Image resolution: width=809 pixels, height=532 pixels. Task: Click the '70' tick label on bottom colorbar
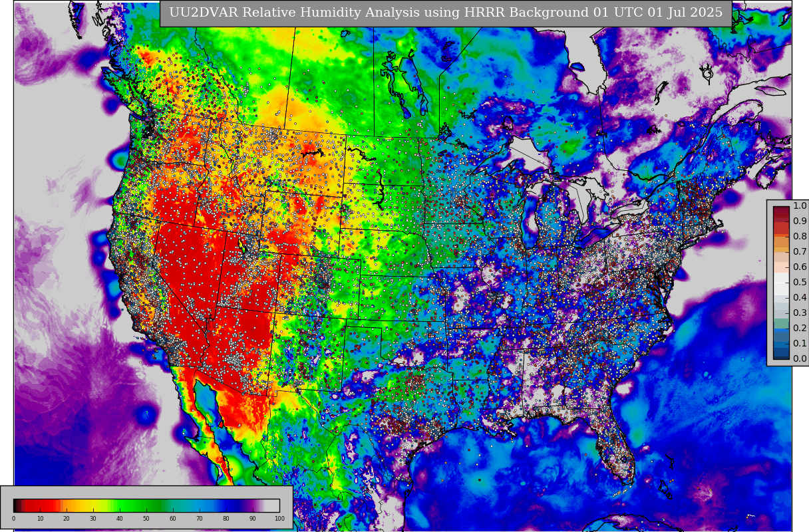click(200, 518)
